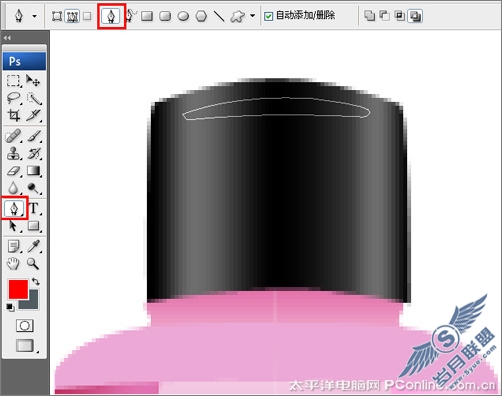Toggle Quick Mask mode
This screenshot has width=502, height=396.
point(25,326)
